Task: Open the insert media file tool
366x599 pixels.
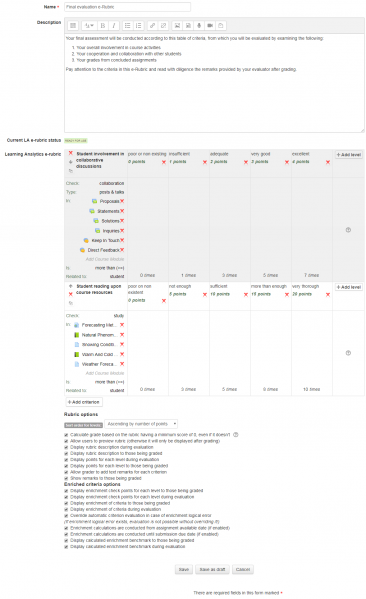Action: (x=188, y=26)
